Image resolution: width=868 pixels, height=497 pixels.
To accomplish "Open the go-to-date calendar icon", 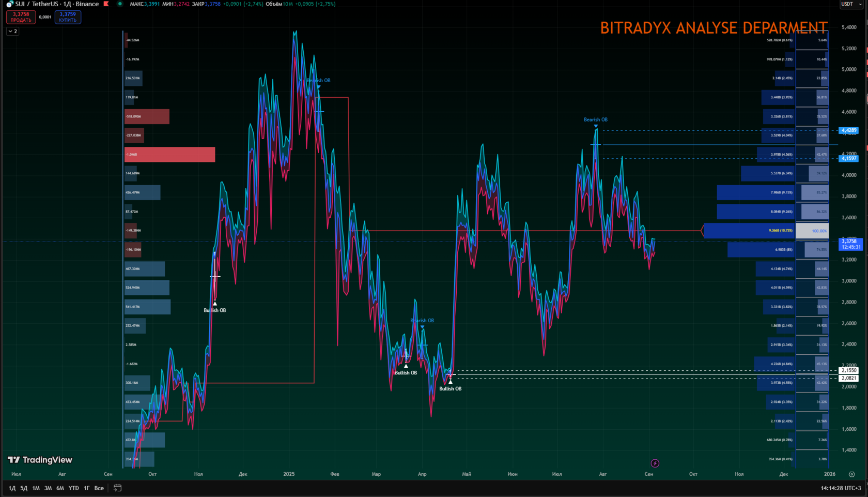I will tap(117, 488).
